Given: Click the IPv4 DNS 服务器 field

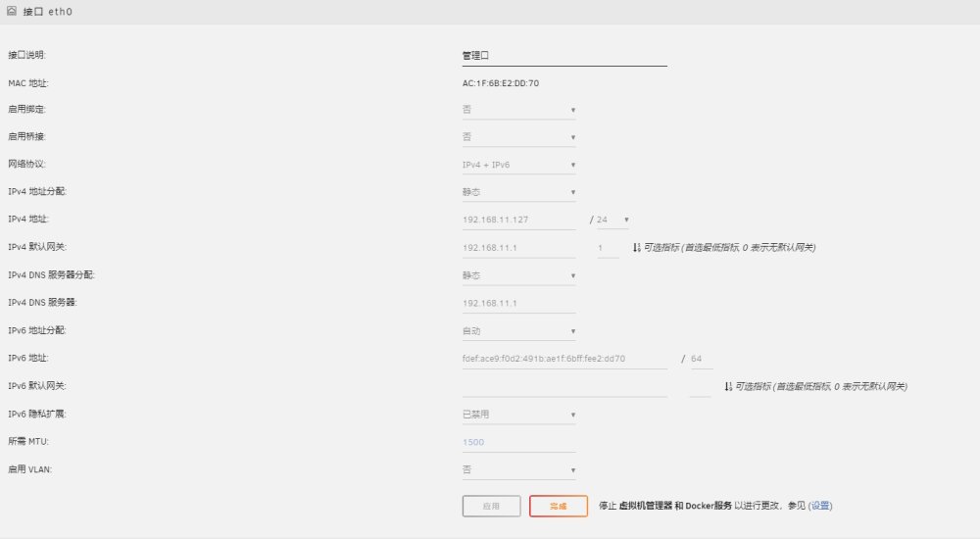Looking at the screenshot, I should 518,303.
